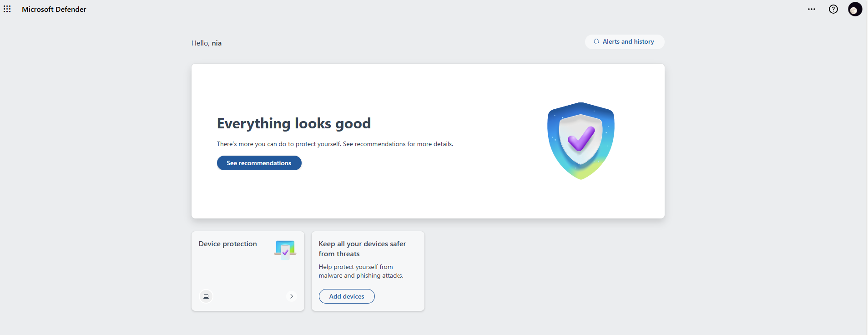Click 'Keep all your devices safer' heading
Viewport: 868px width, 335px height.
tap(363, 249)
